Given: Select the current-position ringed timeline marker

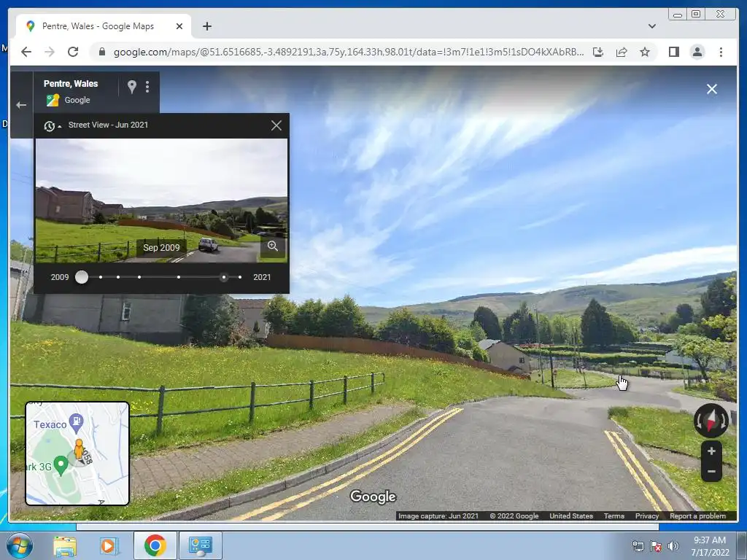Looking at the screenshot, I should pos(224,277).
